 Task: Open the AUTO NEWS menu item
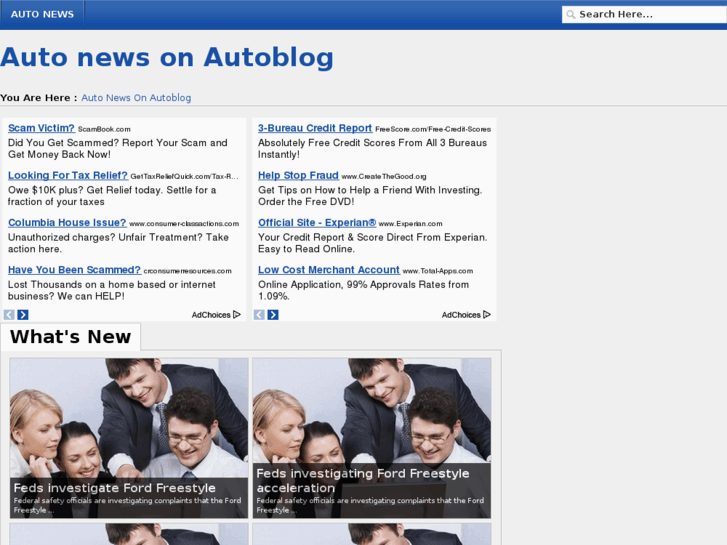pyautogui.click(x=42, y=14)
